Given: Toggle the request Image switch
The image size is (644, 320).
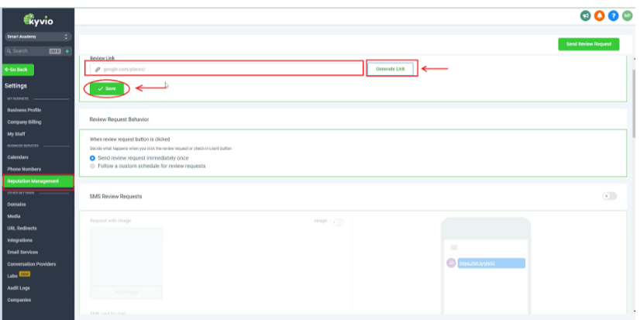Looking at the screenshot, I should point(337,222).
